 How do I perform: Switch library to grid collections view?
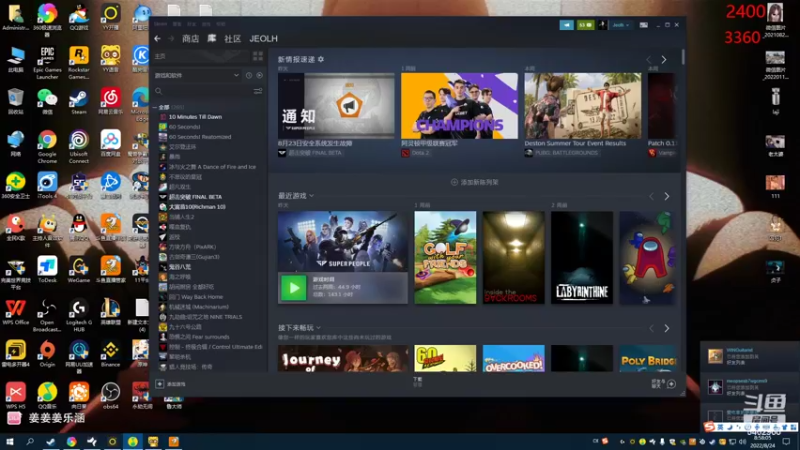pyautogui.click(x=258, y=56)
